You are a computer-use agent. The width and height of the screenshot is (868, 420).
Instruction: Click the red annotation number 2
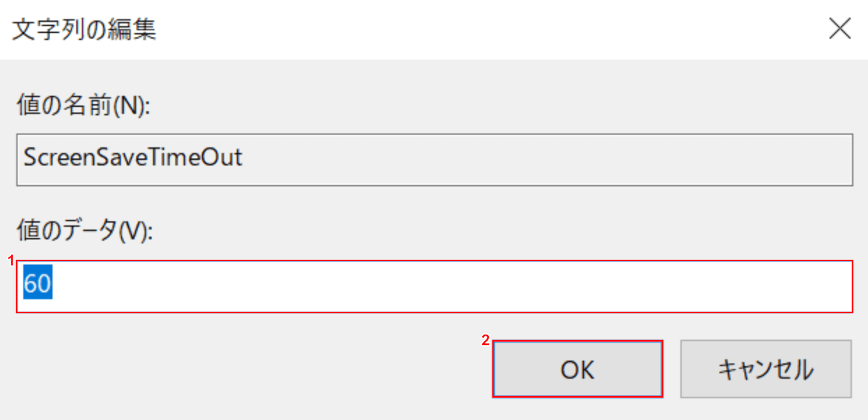coord(485,341)
